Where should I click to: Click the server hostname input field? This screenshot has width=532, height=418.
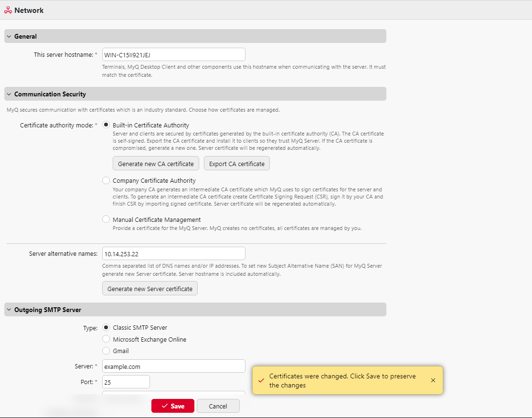(173, 54)
